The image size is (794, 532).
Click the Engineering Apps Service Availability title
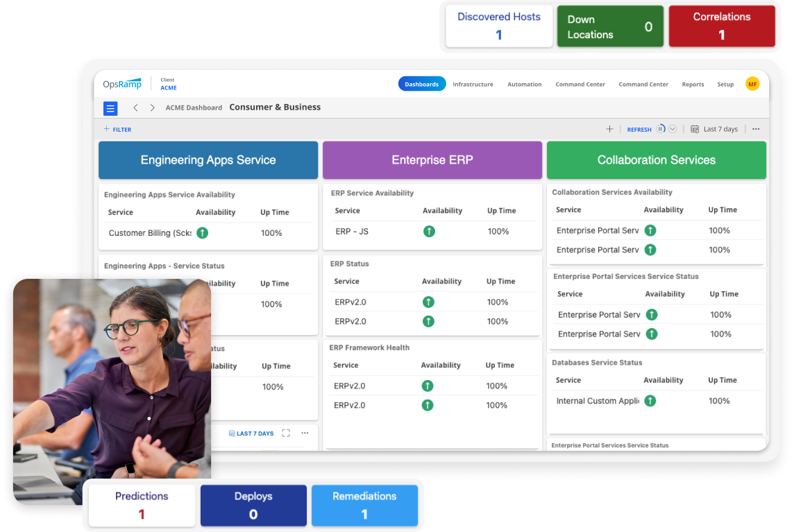coord(169,195)
